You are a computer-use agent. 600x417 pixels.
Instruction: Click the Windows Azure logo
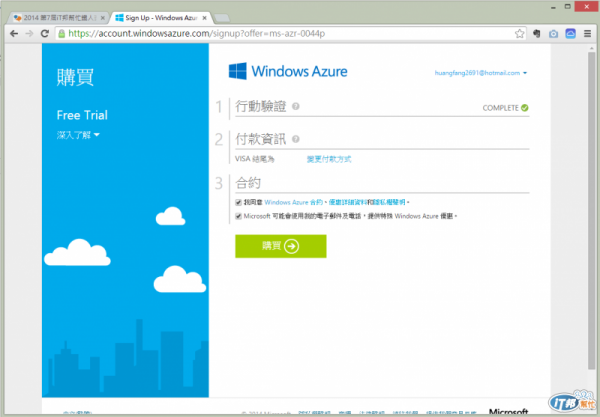pyautogui.click(x=288, y=71)
